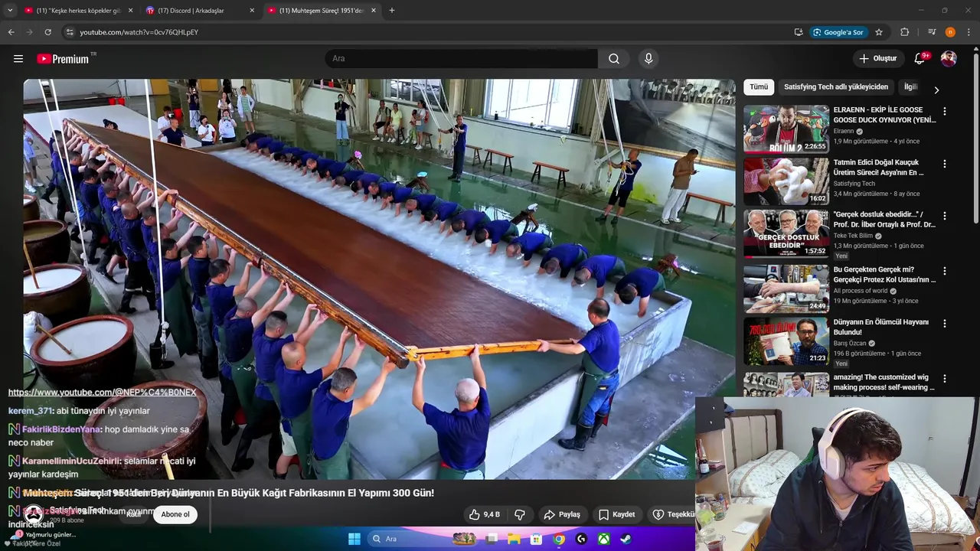Viewport: 980px width, 551px height.
Task: Open Chrome three-dot menu
Action: click(x=969, y=32)
